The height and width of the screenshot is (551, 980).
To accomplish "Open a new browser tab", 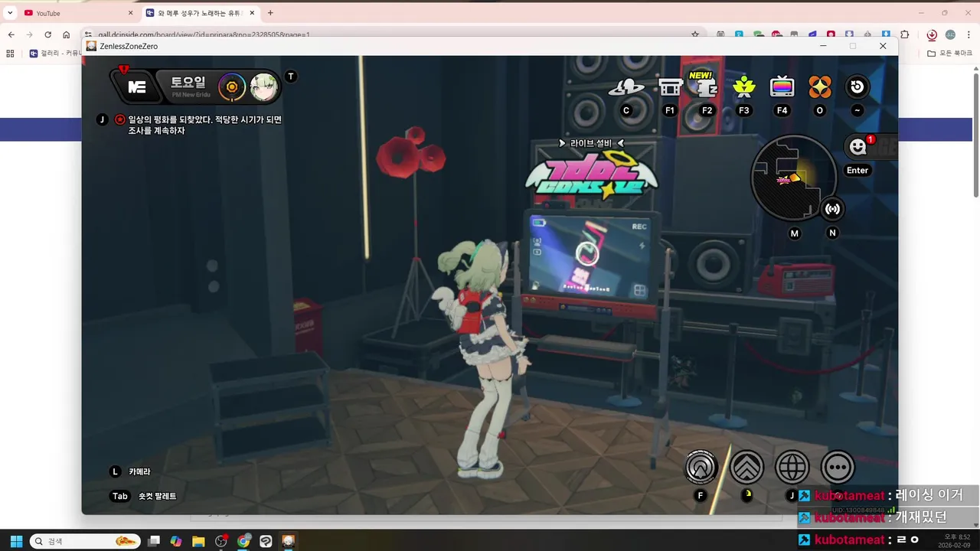I will coord(270,13).
